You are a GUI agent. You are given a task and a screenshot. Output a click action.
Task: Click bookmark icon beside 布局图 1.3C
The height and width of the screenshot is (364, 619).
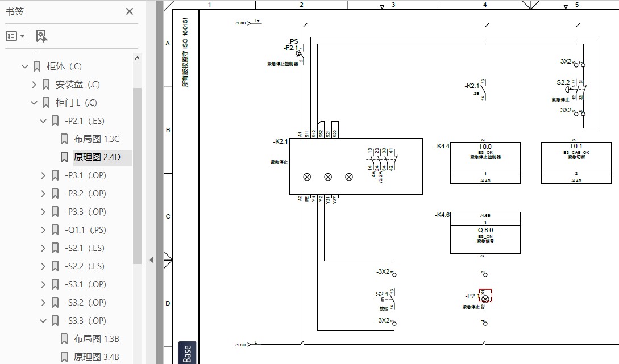64,139
